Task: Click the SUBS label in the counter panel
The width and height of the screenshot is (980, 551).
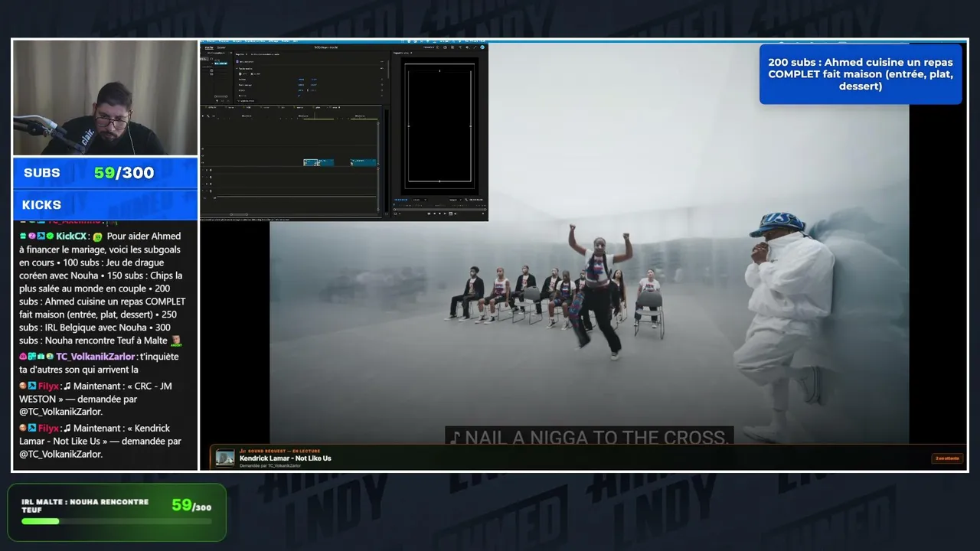Action: (42, 173)
